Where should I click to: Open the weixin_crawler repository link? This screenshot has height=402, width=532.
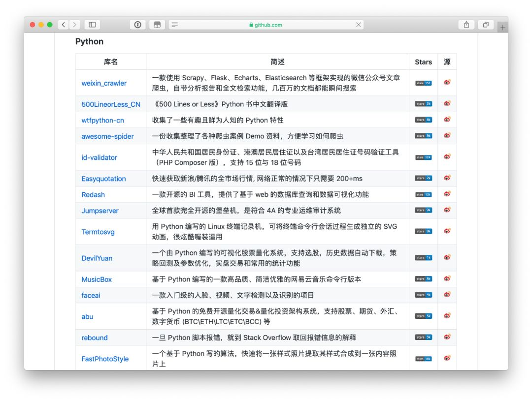tap(104, 83)
